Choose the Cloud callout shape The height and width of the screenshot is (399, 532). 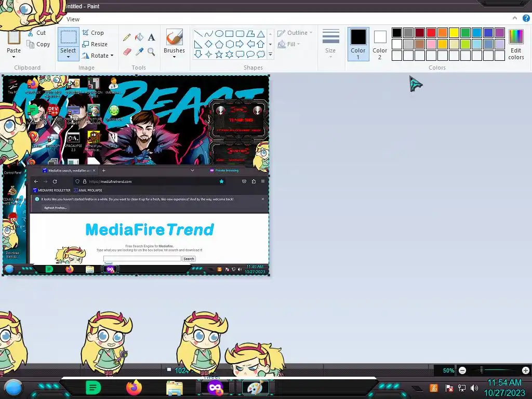261,54
